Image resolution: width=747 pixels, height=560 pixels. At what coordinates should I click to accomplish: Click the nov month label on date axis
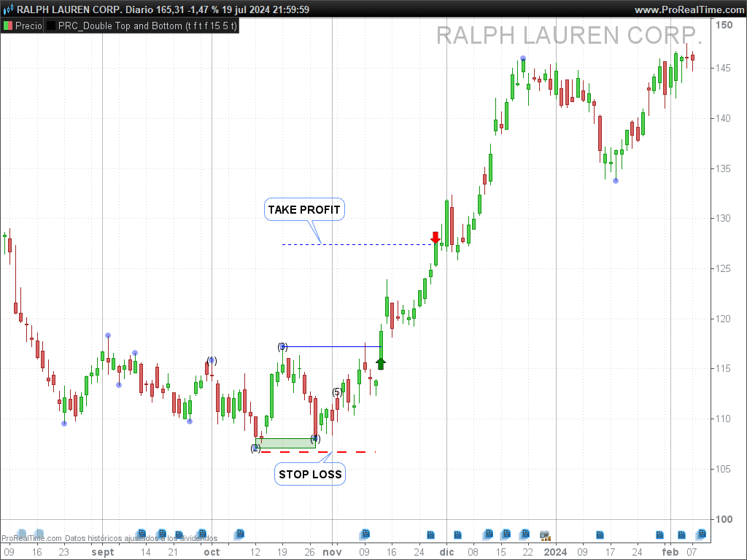coord(332,552)
